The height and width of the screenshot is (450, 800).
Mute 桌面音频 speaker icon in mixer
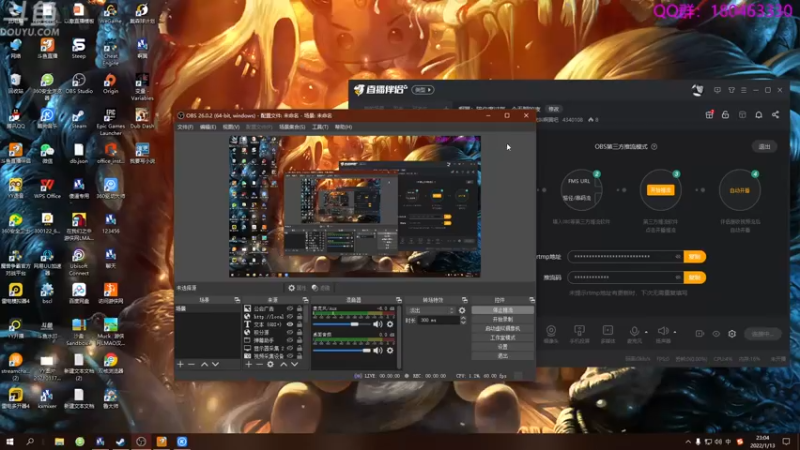click(378, 351)
